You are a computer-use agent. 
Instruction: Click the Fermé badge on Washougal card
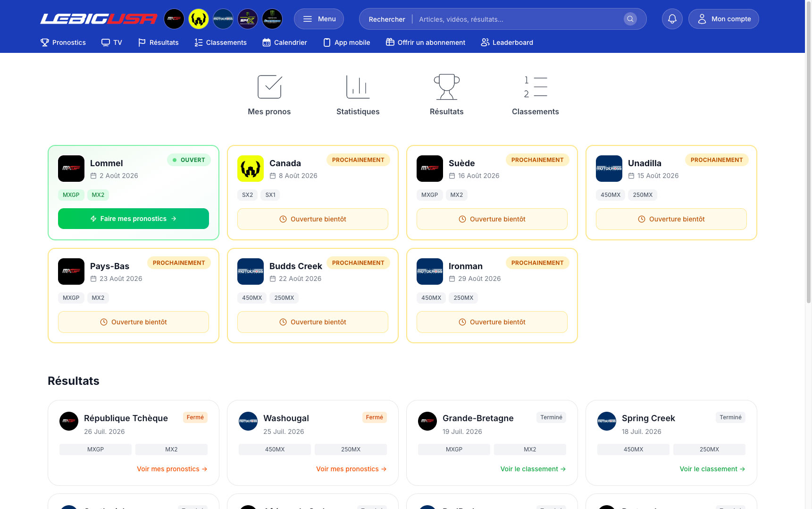(375, 417)
